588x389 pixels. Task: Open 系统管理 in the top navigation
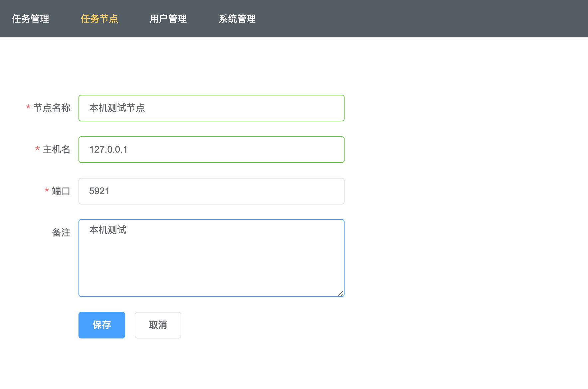(237, 19)
